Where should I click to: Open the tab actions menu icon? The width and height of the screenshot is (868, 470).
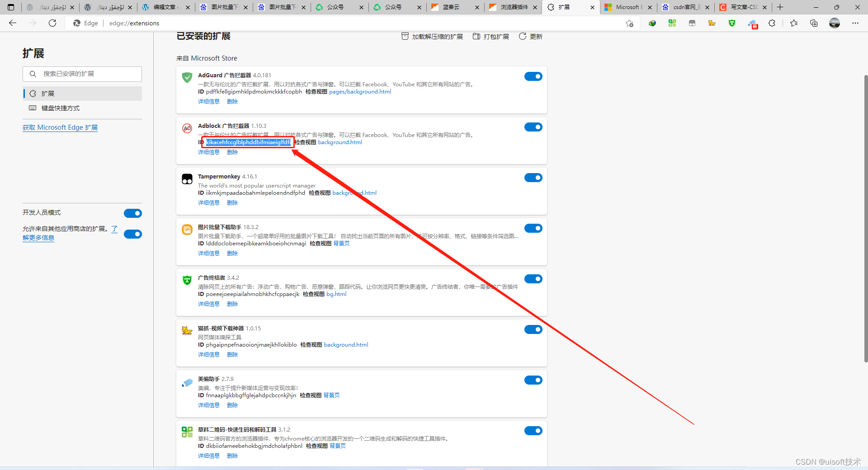(11, 7)
